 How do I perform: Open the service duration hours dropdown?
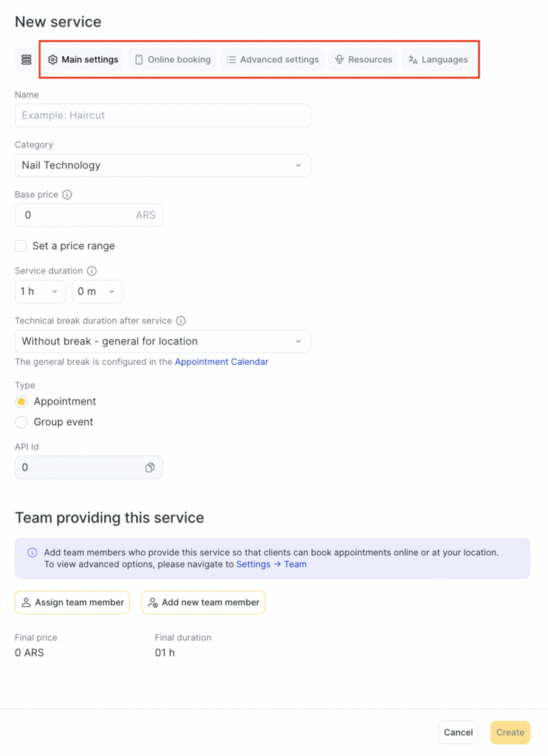click(40, 292)
